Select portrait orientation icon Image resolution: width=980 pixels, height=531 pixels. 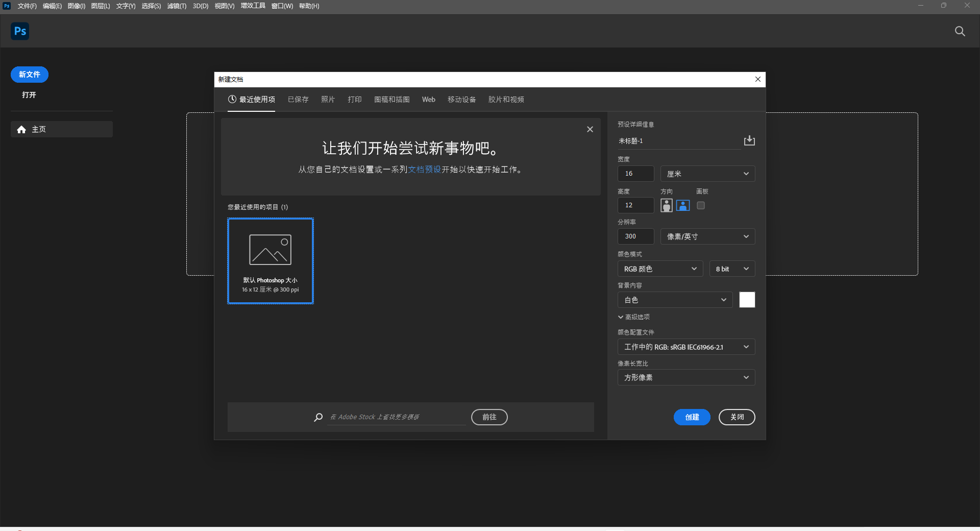click(666, 205)
